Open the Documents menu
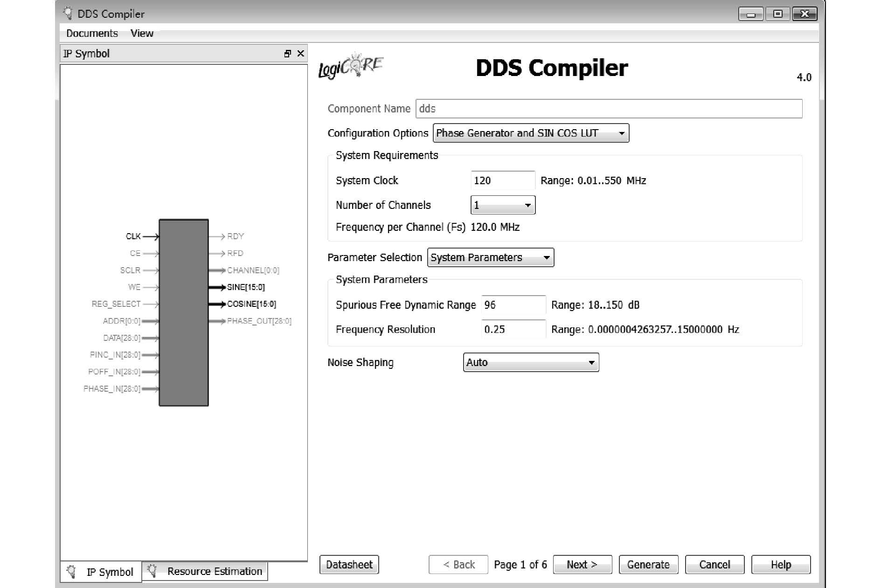Image resolution: width=881 pixels, height=588 pixels. click(x=92, y=33)
